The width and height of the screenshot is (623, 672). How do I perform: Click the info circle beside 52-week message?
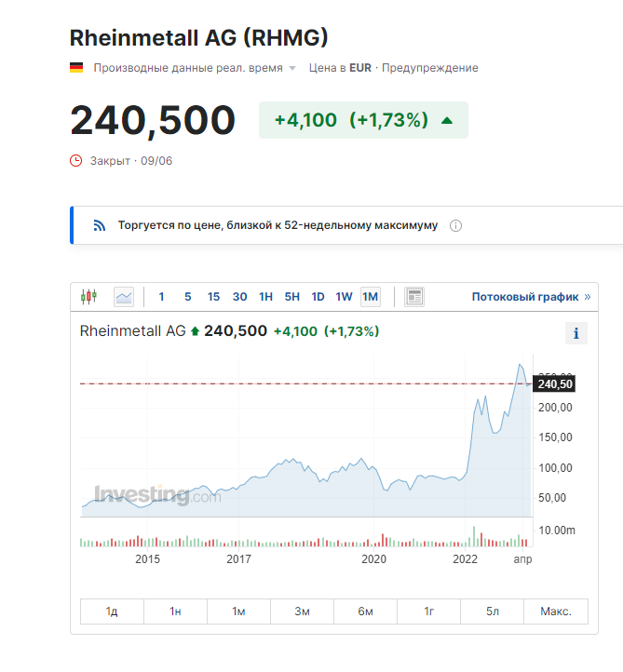[x=455, y=226]
